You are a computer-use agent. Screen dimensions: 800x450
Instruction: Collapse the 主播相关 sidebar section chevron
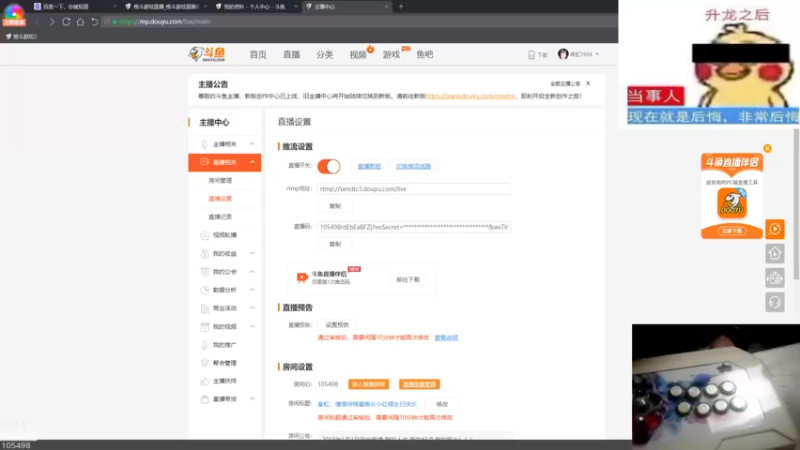click(x=252, y=144)
